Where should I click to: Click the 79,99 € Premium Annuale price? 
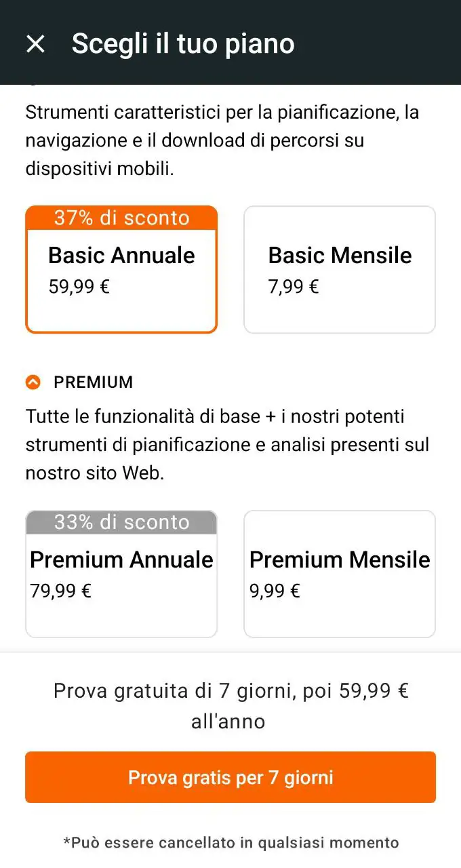(61, 591)
